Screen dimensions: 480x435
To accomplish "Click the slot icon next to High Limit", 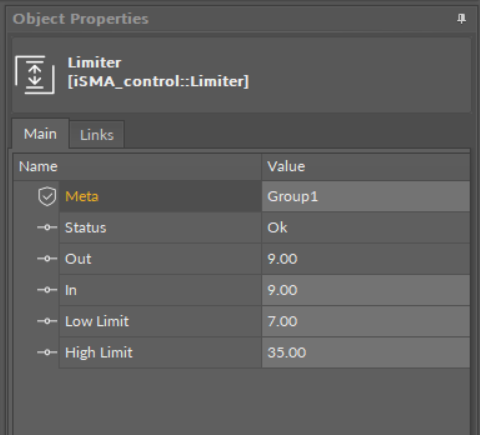I will click(47, 352).
